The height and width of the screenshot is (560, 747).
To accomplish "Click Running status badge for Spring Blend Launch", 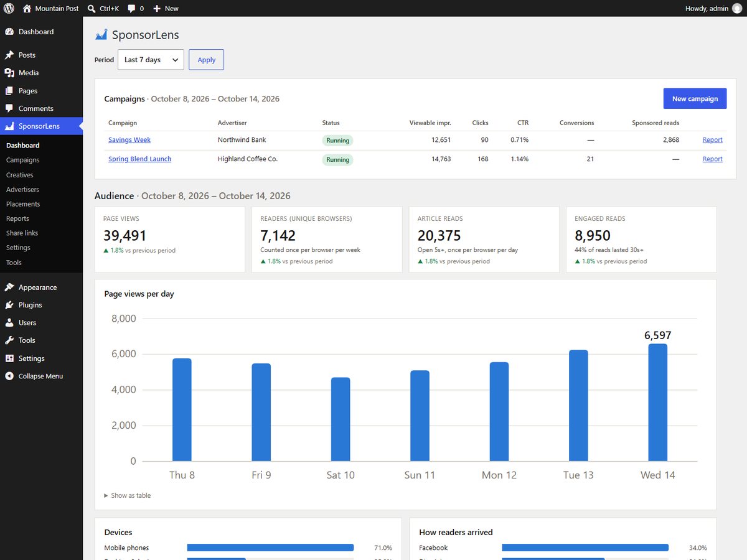I will point(337,160).
